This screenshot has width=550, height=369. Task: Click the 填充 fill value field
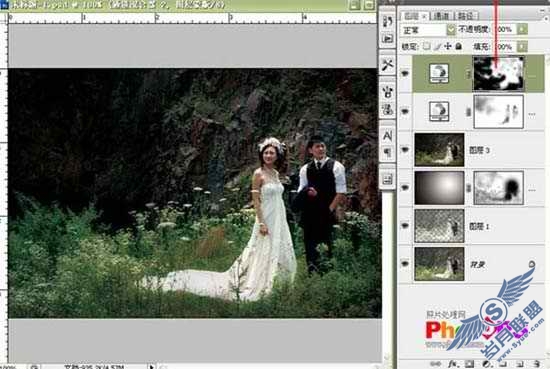[x=504, y=46]
